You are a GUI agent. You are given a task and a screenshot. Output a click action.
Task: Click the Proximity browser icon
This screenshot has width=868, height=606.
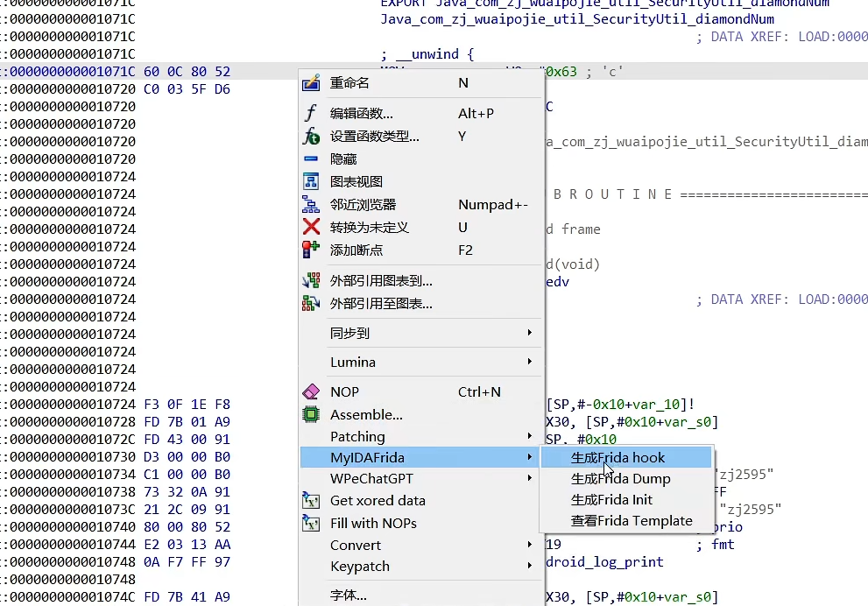311,204
